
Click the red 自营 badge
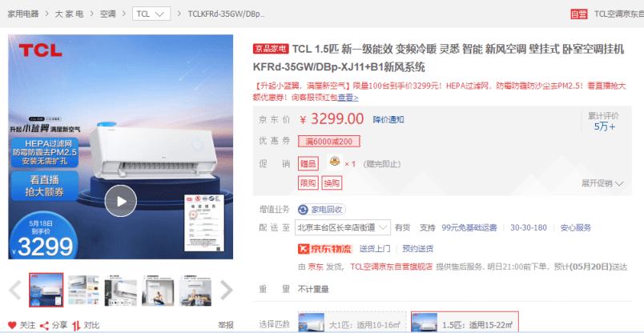[578, 14]
